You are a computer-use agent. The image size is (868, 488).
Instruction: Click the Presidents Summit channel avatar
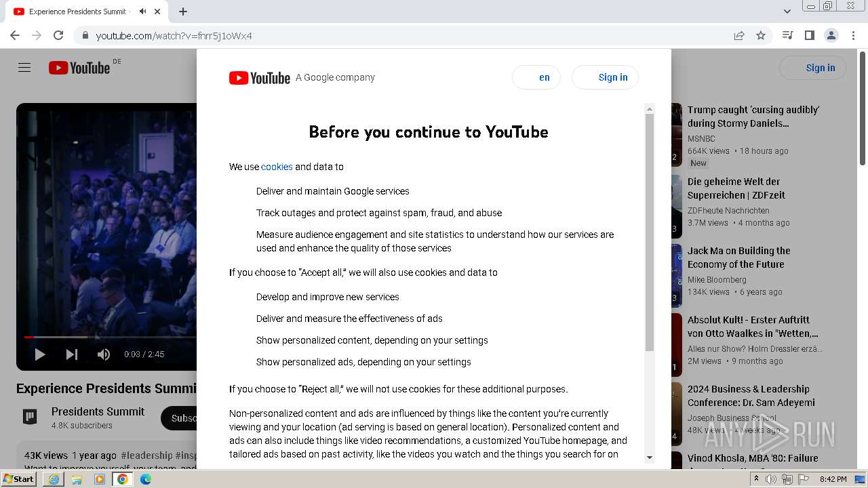click(x=30, y=417)
